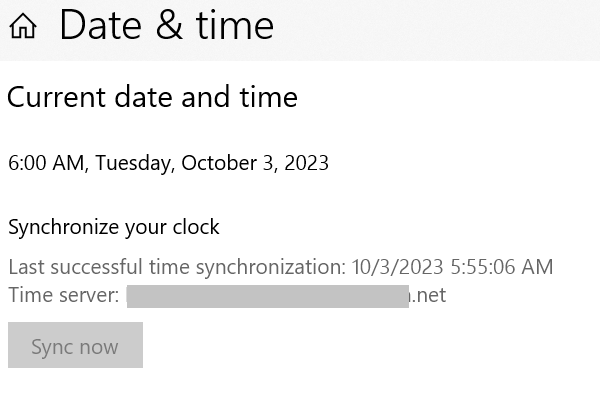The image size is (600, 408).
Task: Select the Current date and time heading
Action: pyautogui.click(x=152, y=97)
